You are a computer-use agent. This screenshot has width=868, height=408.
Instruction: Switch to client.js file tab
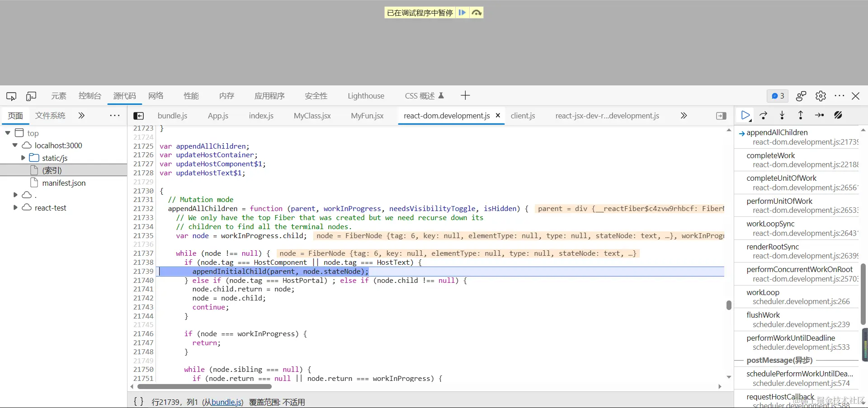(x=523, y=116)
